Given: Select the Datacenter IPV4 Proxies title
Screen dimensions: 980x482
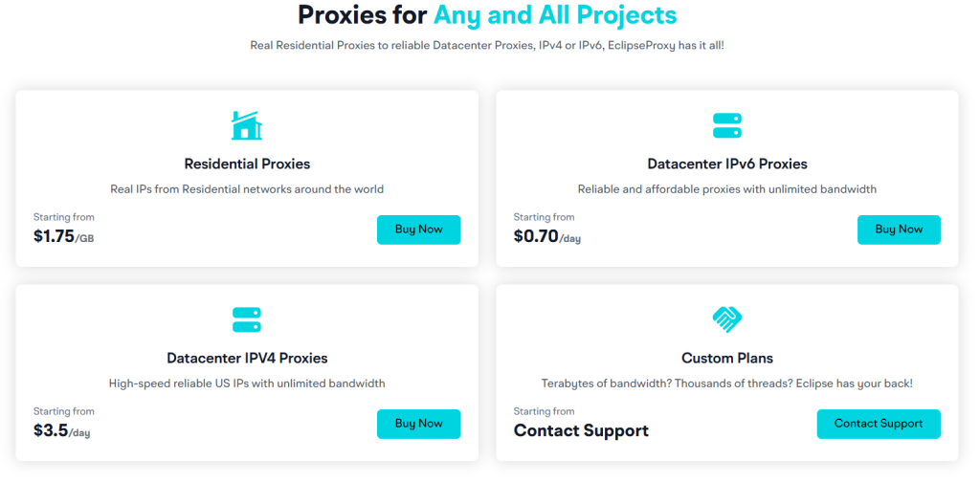Looking at the screenshot, I should coord(247,358).
